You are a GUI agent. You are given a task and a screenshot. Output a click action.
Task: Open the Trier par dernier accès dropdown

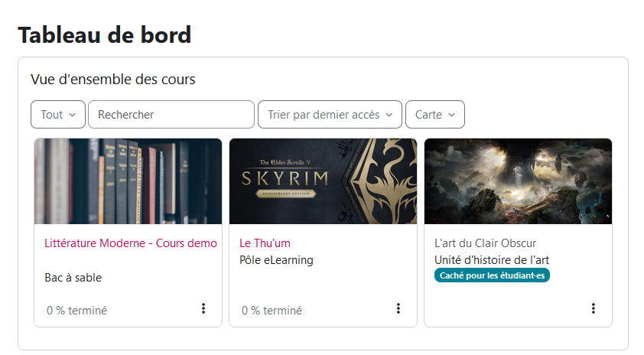330,115
